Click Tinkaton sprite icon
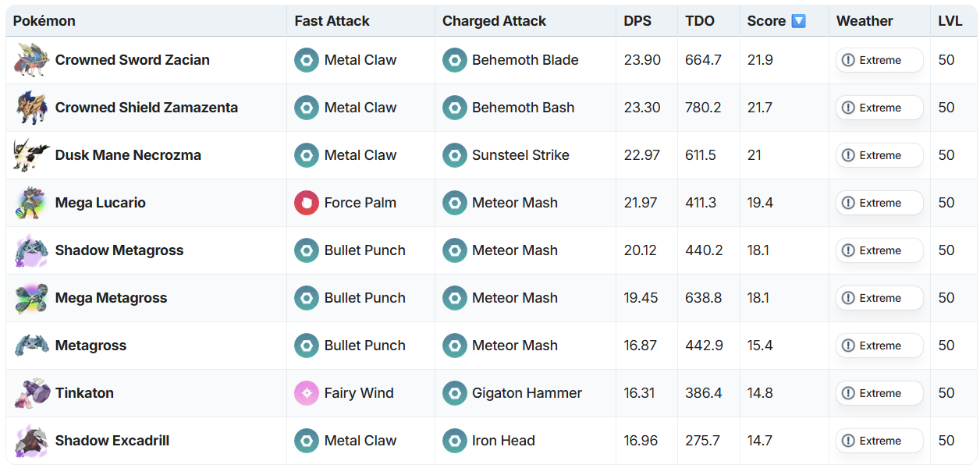This screenshot has width=980, height=468. (x=32, y=393)
